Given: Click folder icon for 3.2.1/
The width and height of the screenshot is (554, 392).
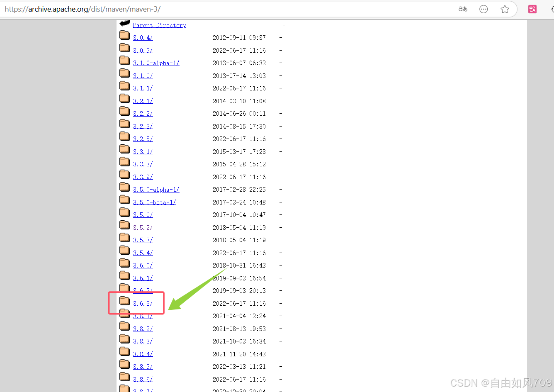Looking at the screenshot, I should pos(124,98).
